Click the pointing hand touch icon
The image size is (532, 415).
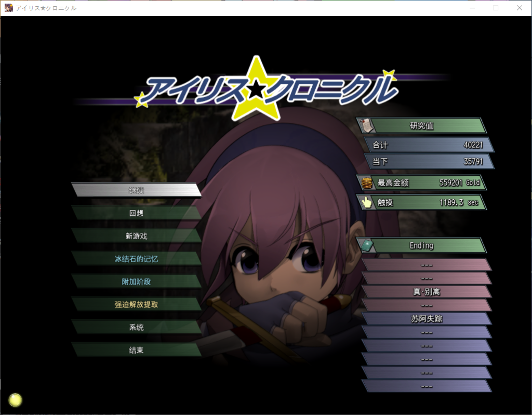pos(367,202)
